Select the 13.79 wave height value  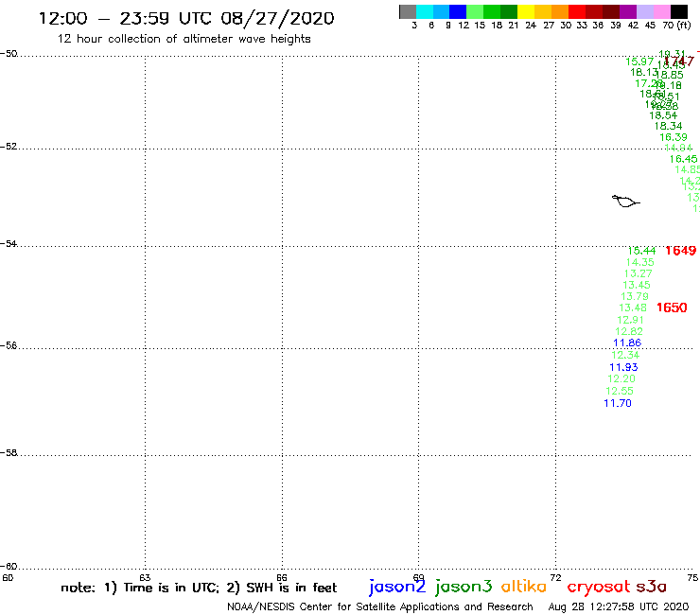point(635,296)
